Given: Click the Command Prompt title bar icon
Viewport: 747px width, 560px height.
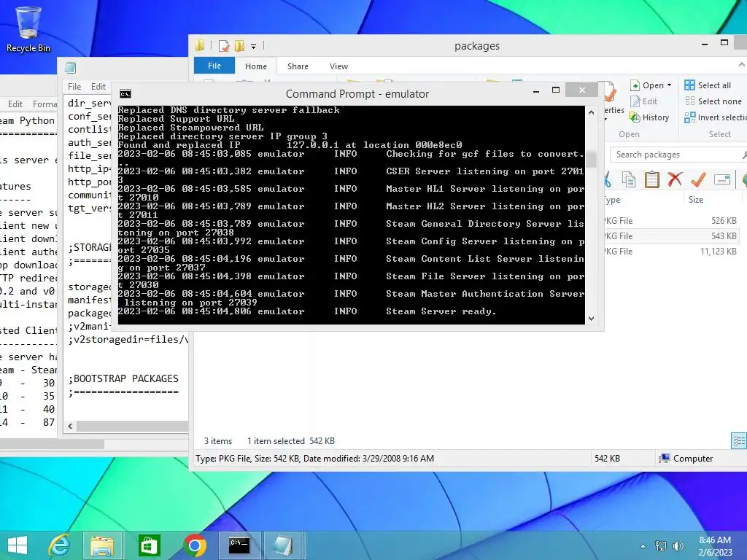Looking at the screenshot, I should click(125, 94).
